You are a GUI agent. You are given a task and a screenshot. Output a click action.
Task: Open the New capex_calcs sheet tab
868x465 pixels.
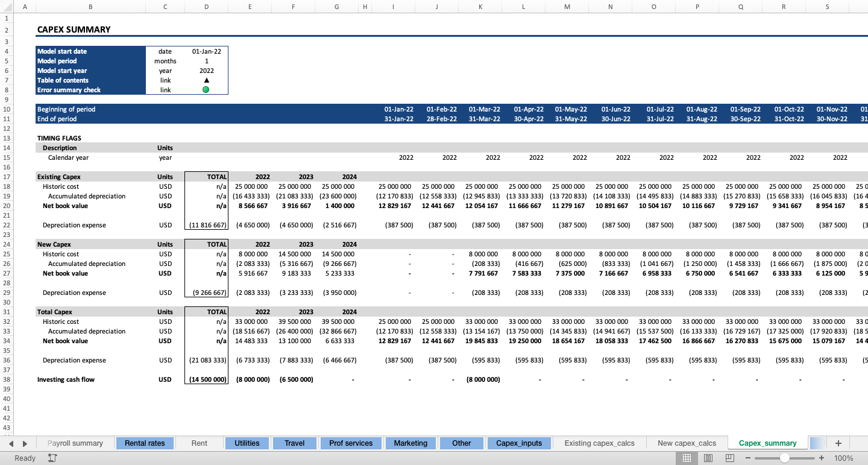coord(687,443)
